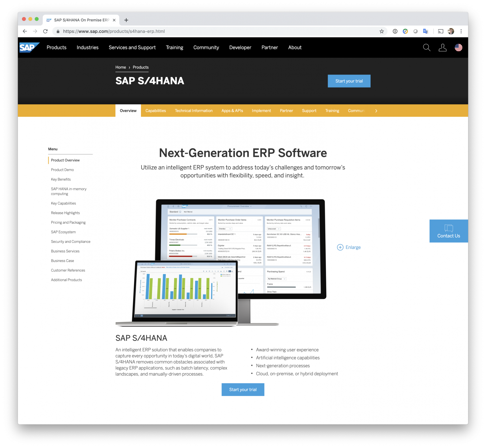The height and width of the screenshot is (448, 486).
Task: Switch to Partner tab in yellow bar
Action: coord(286,111)
